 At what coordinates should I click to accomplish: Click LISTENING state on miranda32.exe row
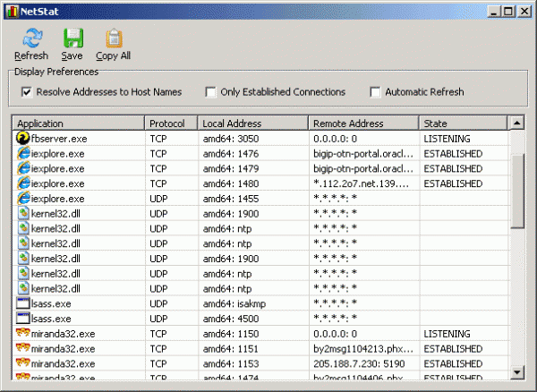(x=447, y=334)
